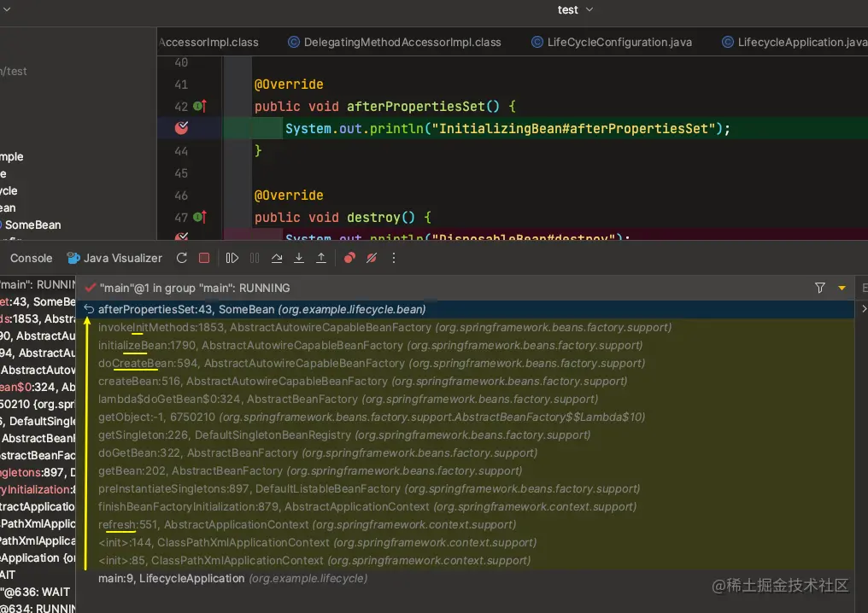Select <init>:85 ClassPathXmlApplicationContext frame
This screenshot has width=868, height=613.
[x=465, y=560]
